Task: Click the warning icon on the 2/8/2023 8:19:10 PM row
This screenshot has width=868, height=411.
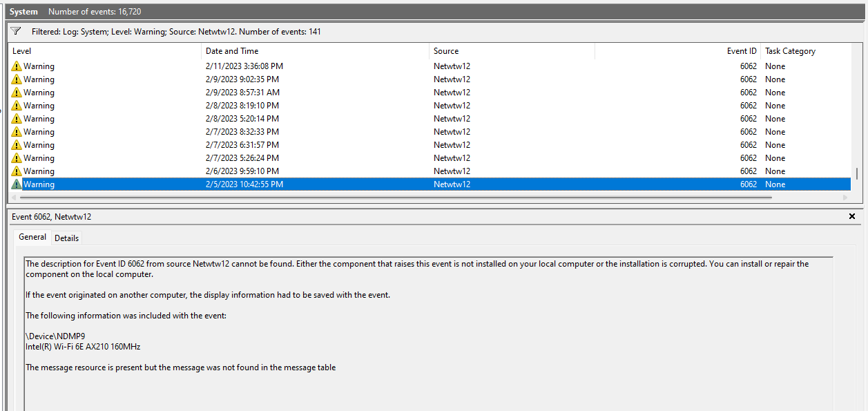Action: (x=16, y=105)
